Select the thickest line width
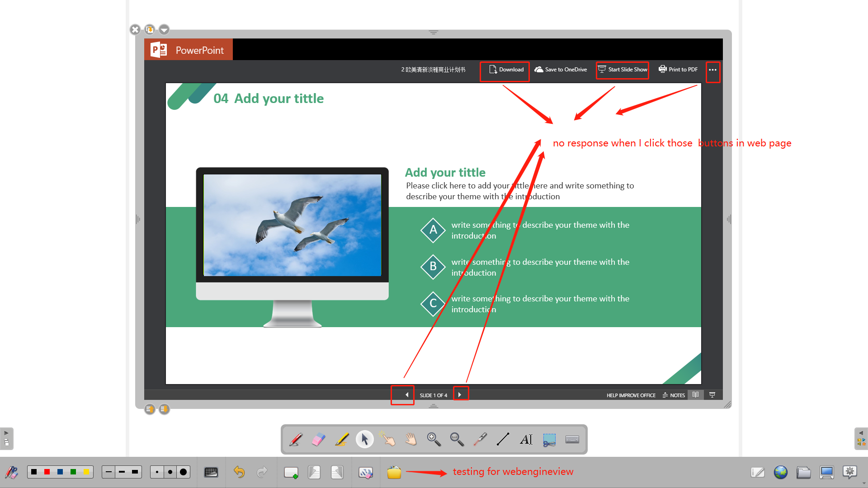Viewport: 868px width, 488px height. 135,472
